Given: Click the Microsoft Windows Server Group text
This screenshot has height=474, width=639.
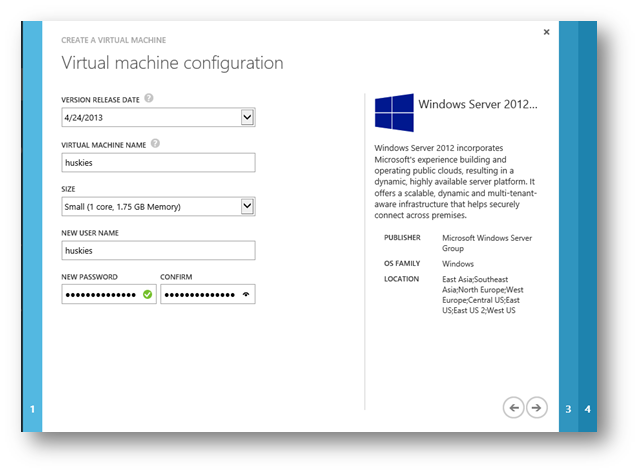Looking at the screenshot, I should tap(487, 243).
